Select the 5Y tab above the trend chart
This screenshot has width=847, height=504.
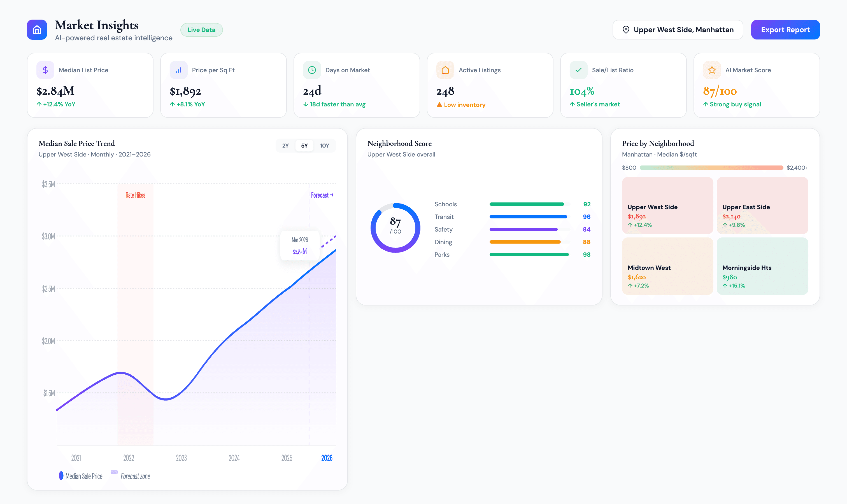point(305,145)
